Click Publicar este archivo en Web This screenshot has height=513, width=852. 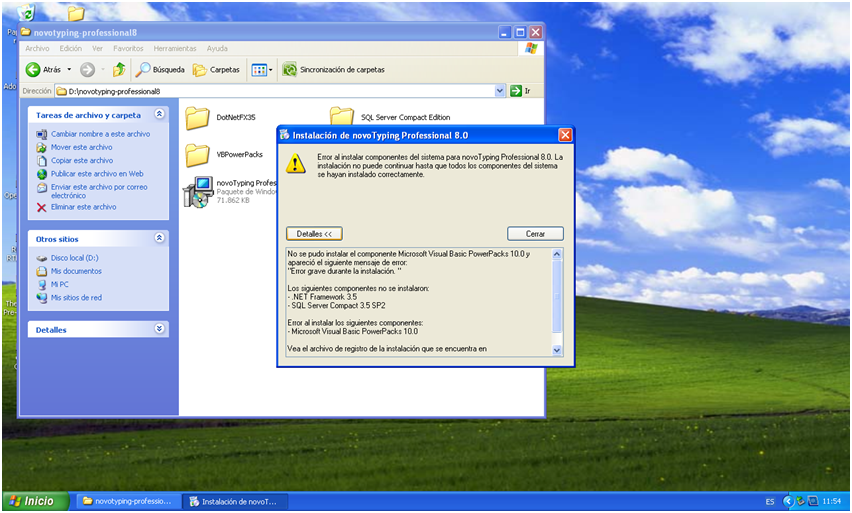click(97, 174)
